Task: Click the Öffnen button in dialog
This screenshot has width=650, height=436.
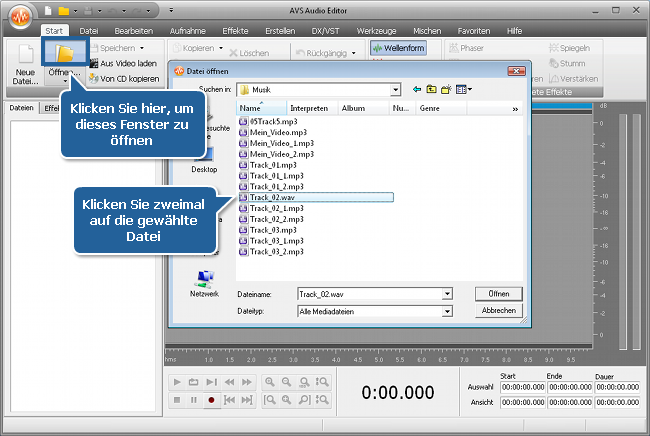Action: point(499,294)
